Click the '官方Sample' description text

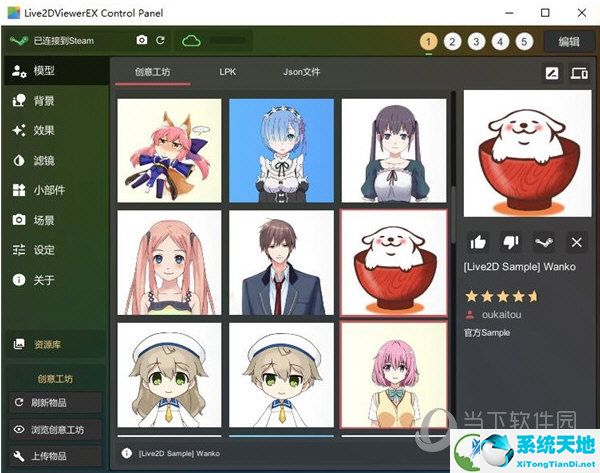coord(487,333)
